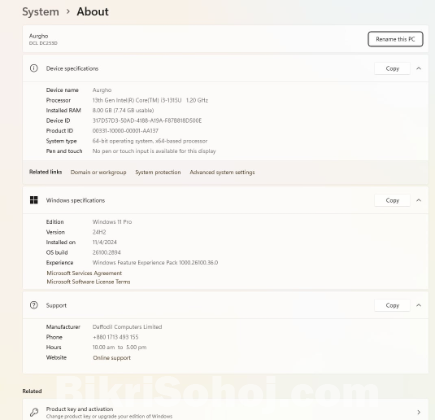This screenshot has width=435, height=420.
Task: Go back to System breadcrumb
Action: click(x=41, y=12)
